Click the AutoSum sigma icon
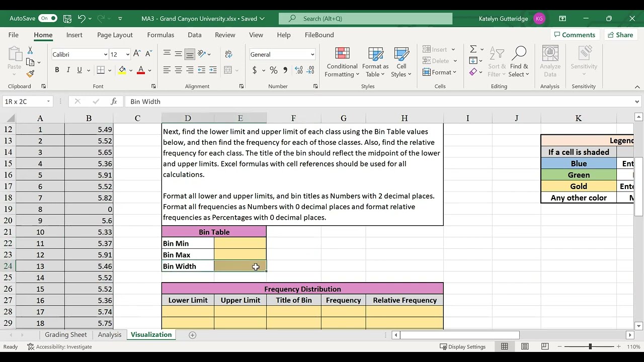Screen dimensions: 644x362 [x=473, y=49]
